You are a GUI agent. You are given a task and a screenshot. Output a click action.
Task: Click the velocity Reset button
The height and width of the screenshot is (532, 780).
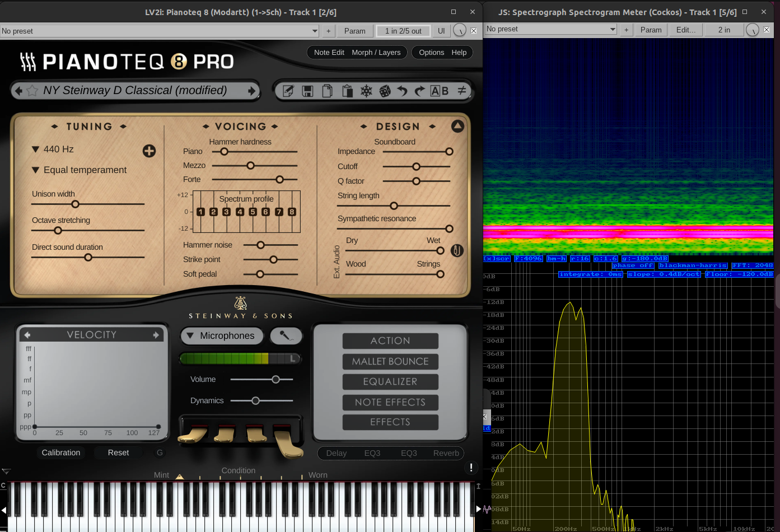coord(118,452)
